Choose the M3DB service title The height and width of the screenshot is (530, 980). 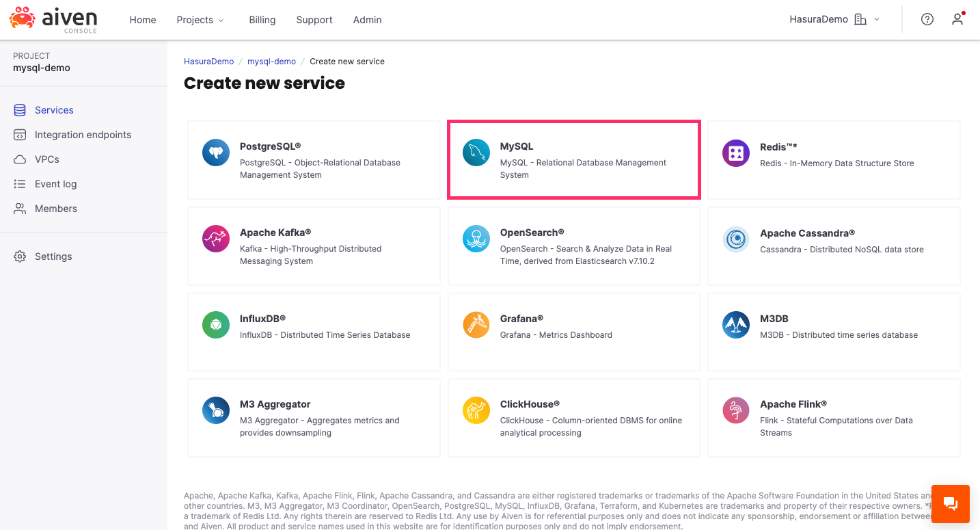point(774,319)
